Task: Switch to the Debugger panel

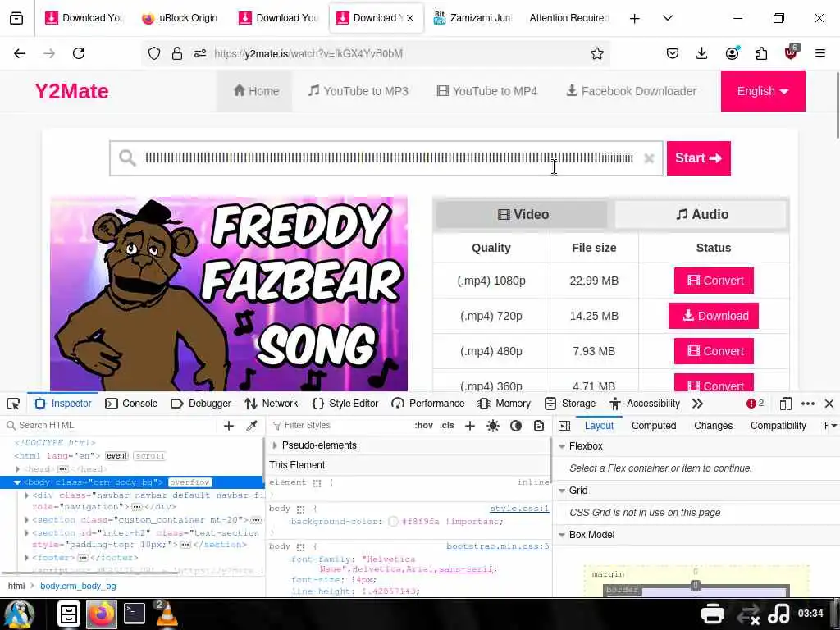Action: 201,404
